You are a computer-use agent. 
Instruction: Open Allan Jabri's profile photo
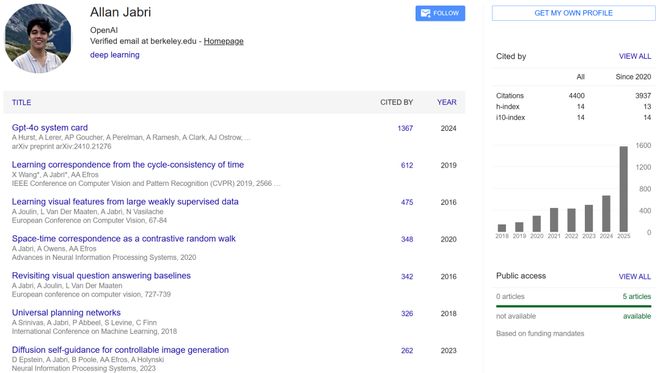38,39
